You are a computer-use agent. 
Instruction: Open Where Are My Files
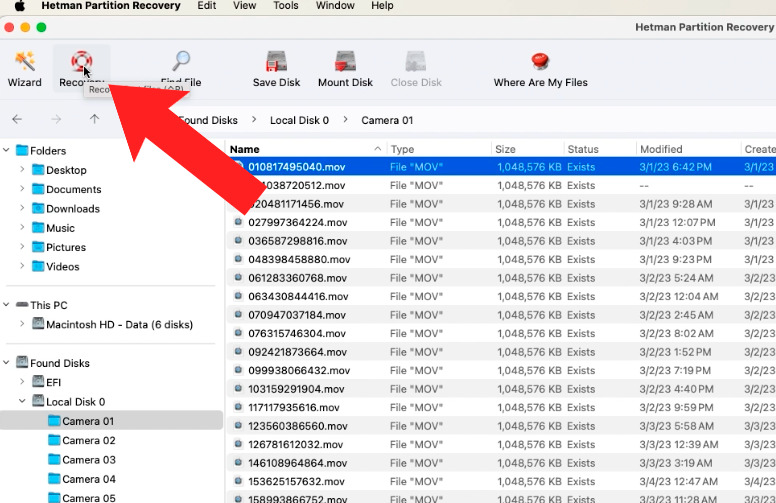click(x=540, y=69)
